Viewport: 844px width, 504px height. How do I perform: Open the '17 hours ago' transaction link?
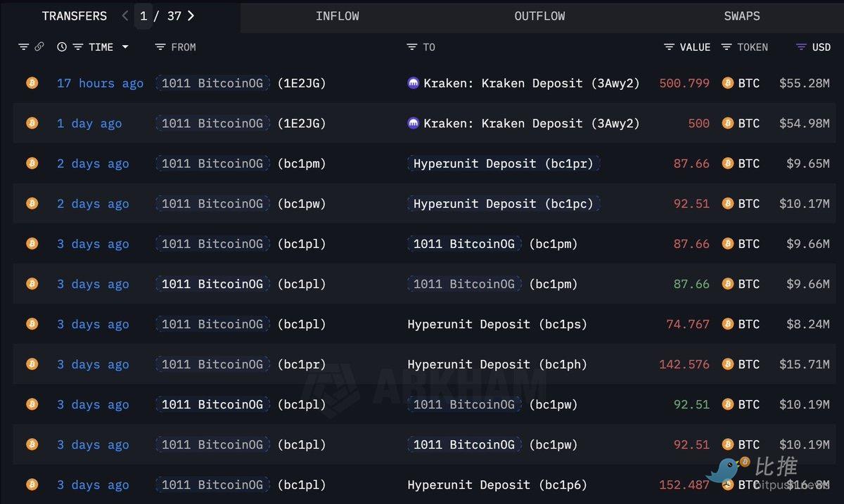tap(100, 83)
